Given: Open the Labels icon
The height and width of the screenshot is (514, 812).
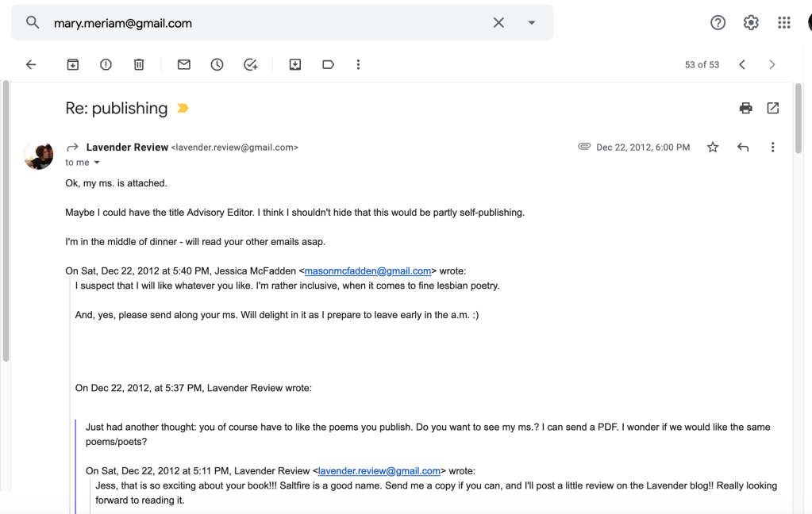Looking at the screenshot, I should pos(328,65).
